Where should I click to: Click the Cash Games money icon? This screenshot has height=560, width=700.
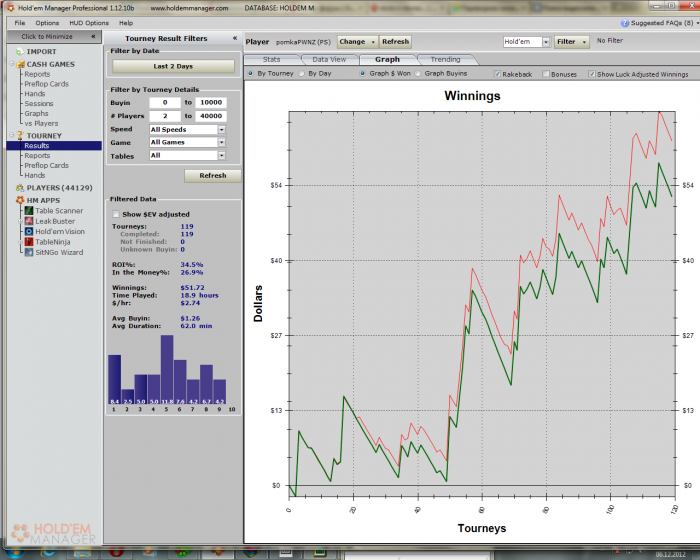click(x=20, y=64)
